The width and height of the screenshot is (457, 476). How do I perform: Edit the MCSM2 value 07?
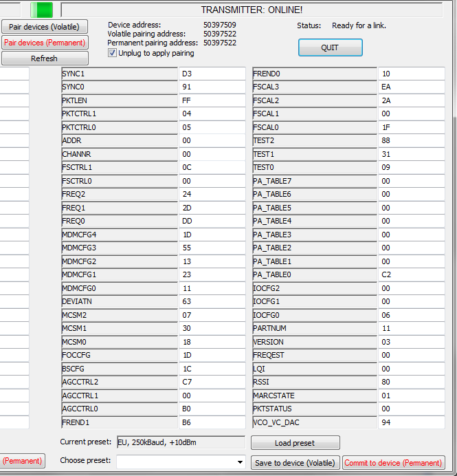(212, 315)
